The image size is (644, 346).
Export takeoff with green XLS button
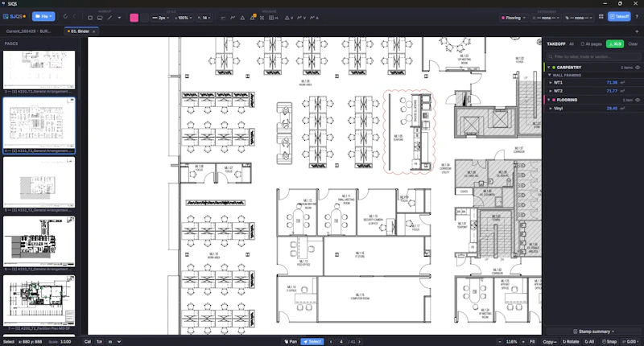(614, 44)
